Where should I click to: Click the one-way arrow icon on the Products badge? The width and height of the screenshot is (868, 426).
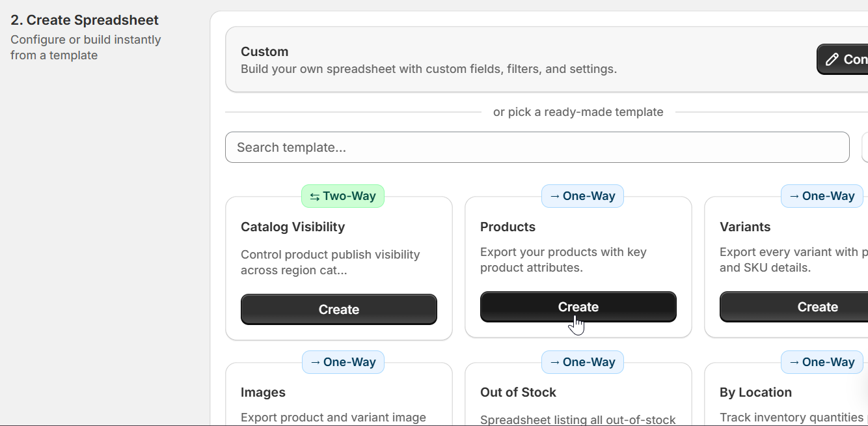[x=554, y=195]
